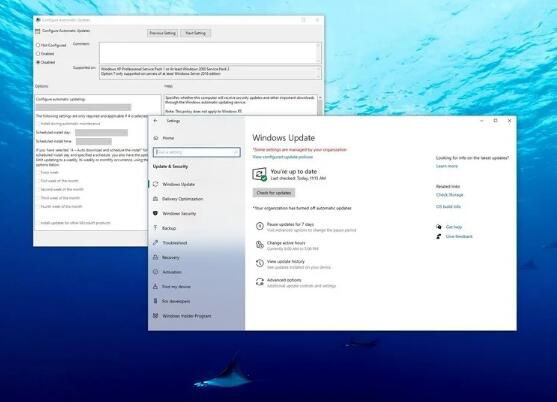This screenshot has height=402, width=557.
Task: Click the Check for updates button
Action: coord(274,193)
